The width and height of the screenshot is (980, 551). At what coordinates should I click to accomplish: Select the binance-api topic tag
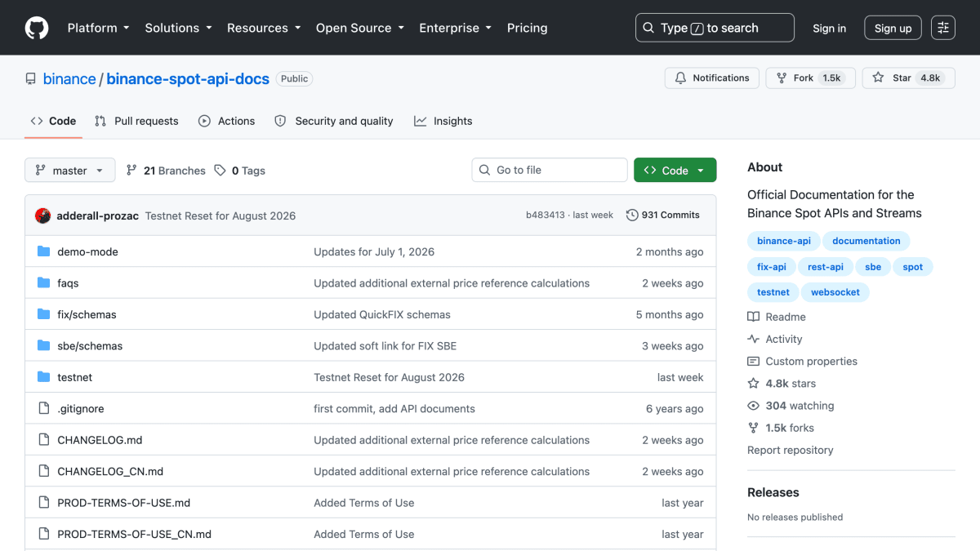[x=784, y=241]
